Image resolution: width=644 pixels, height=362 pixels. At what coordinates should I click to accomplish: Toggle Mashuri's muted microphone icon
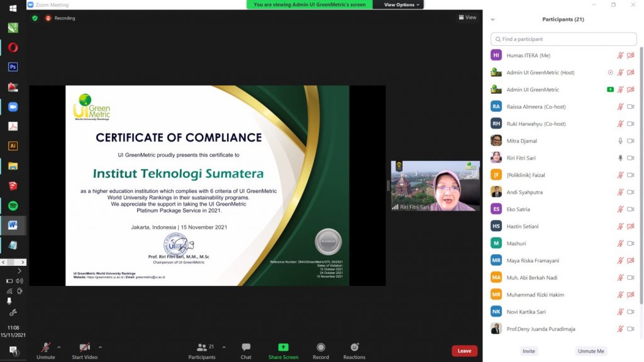pyautogui.click(x=620, y=243)
